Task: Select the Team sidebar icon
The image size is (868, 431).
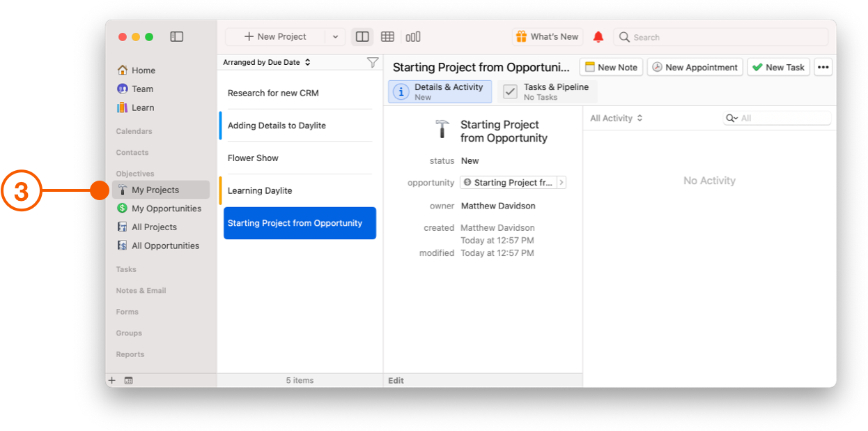Action: [122, 89]
